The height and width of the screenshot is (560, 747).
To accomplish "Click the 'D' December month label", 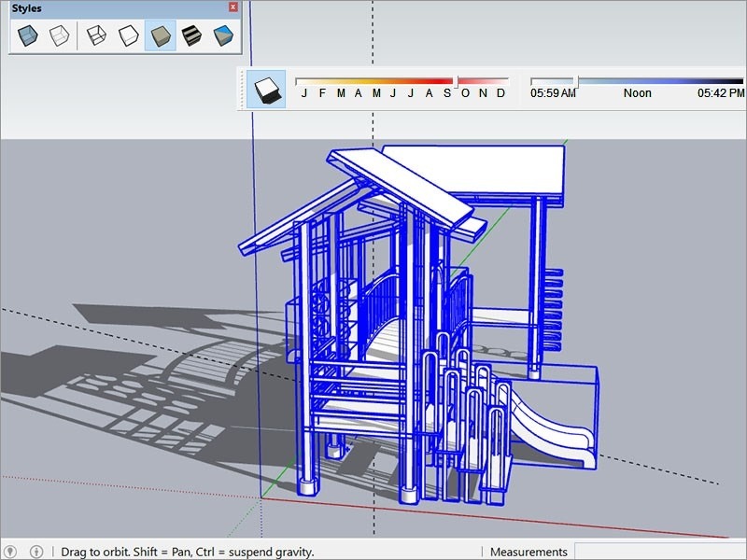I will 500,93.
